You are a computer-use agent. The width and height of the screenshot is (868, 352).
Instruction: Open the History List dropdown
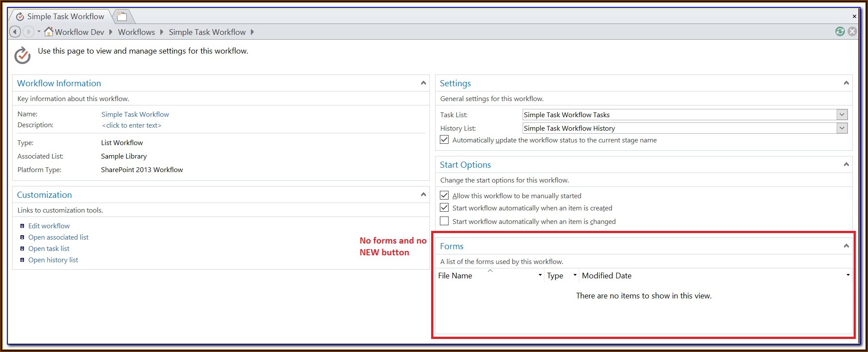[842, 128]
